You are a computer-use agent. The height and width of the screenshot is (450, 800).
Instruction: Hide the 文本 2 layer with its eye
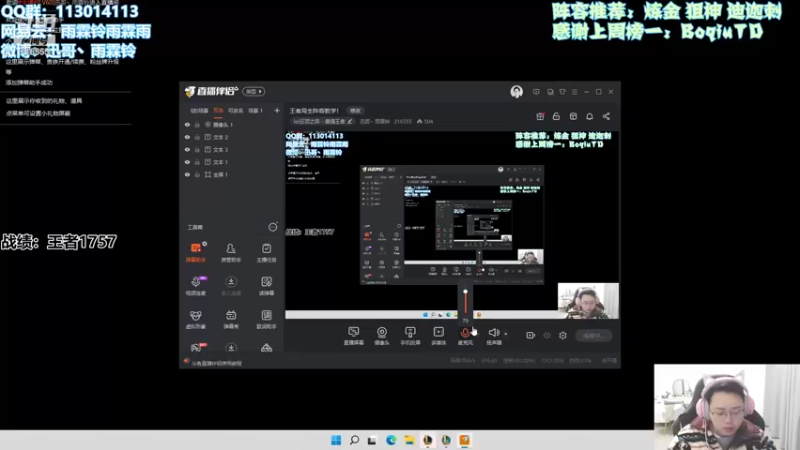tap(187, 137)
